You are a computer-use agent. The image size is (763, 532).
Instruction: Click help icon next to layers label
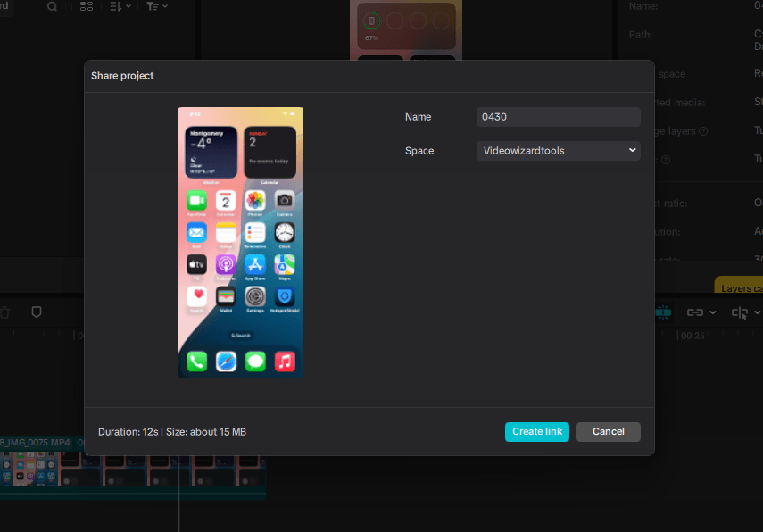703,131
